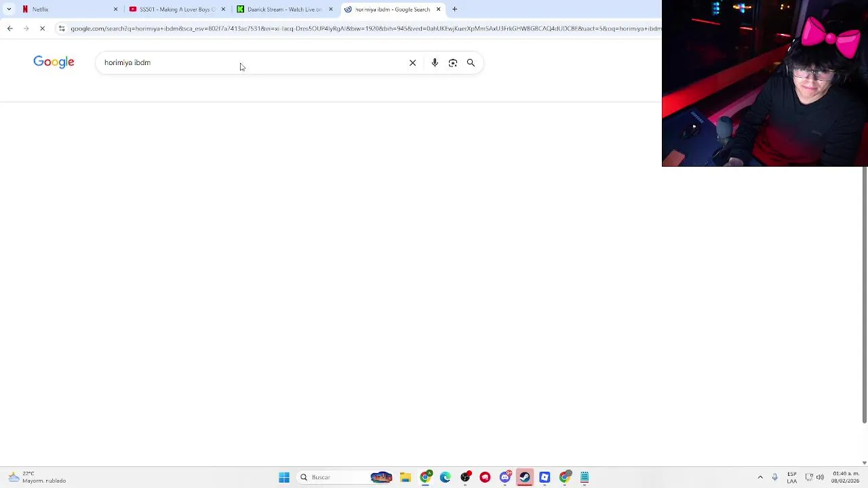Click the vertical page scrollbar
The width and height of the screenshot is (868, 488).
tap(865, 295)
